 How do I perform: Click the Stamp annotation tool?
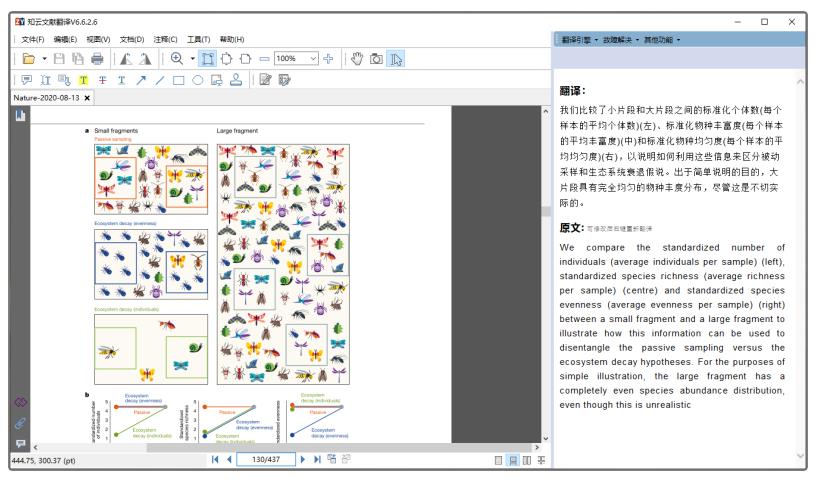coord(236,82)
